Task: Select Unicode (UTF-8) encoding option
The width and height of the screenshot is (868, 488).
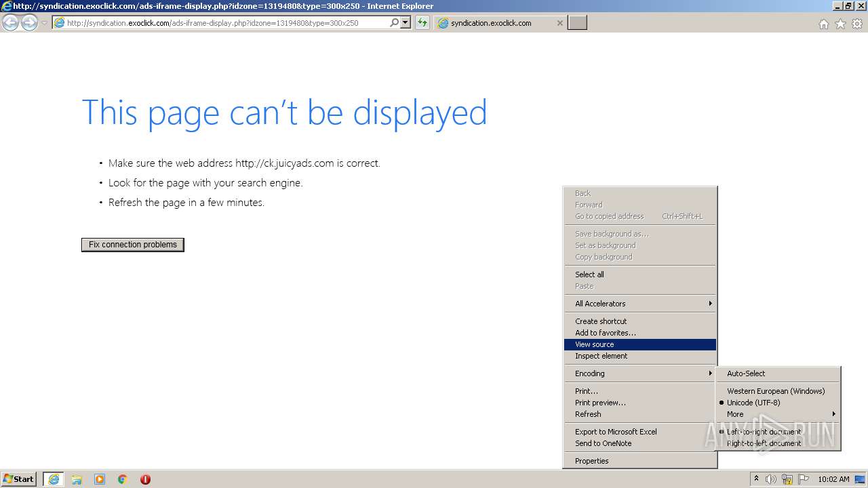Action: pos(778,403)
